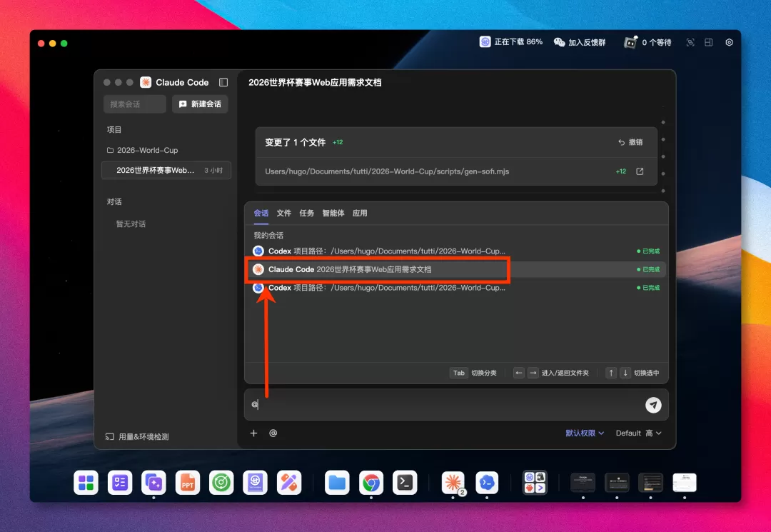The width and height of the screenshot is (771, 532).
Task: Click the Codex icon in first session row
Action: click(x=258, y=251)
